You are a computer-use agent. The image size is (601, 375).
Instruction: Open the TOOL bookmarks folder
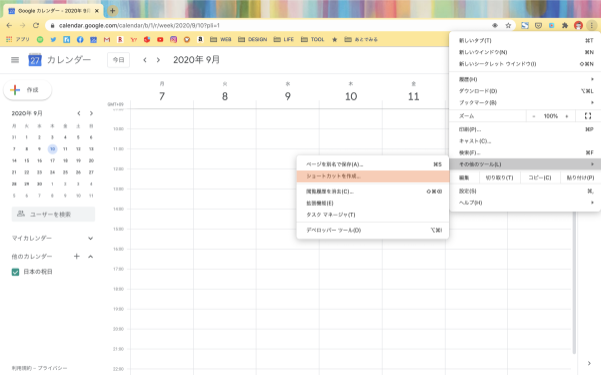point(312,39)
